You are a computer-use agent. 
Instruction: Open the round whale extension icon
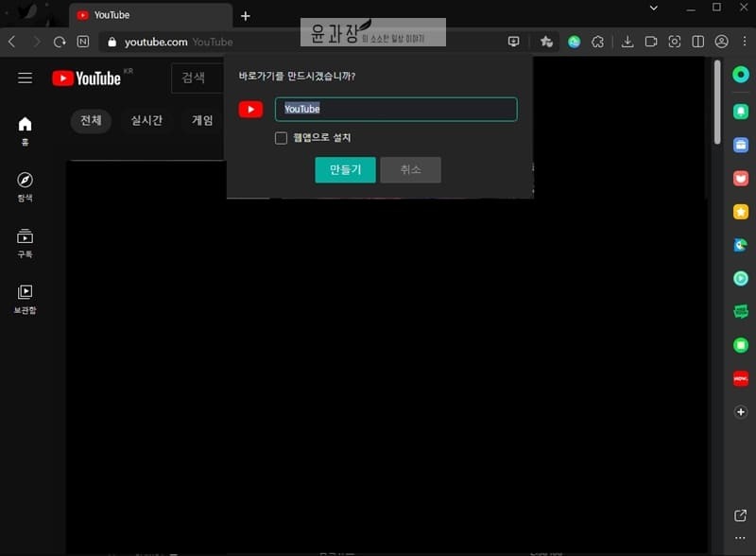click(x=574, y=42)
